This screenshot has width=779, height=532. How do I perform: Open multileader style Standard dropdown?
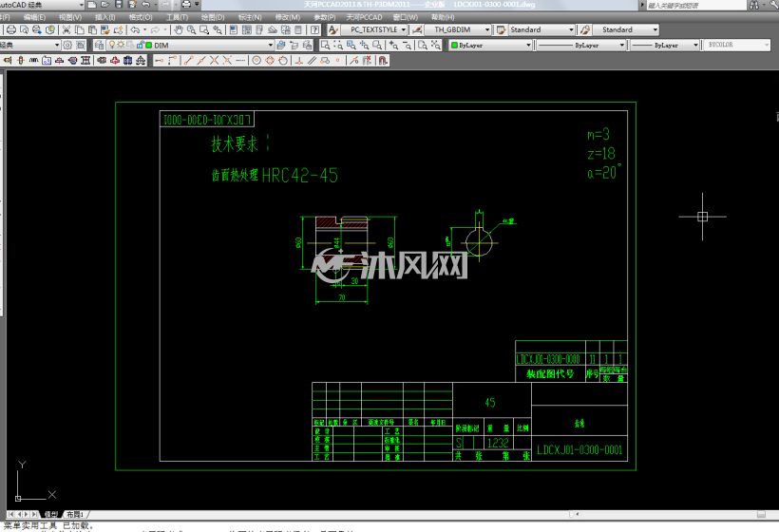pos(655,29)
